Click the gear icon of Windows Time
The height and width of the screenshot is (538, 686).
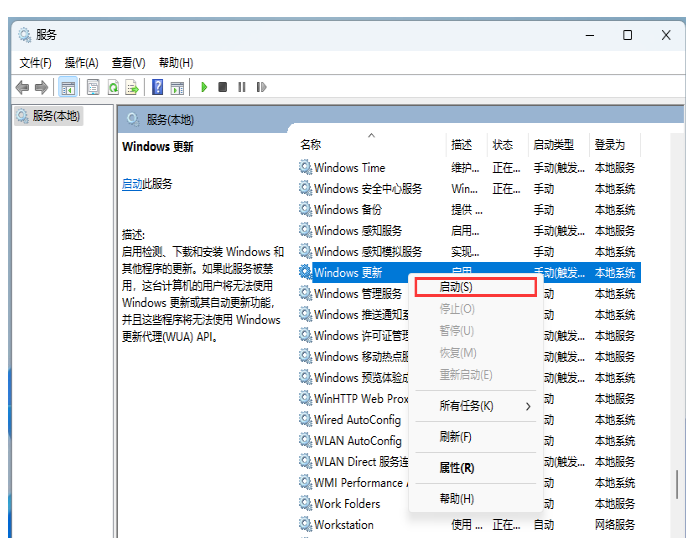305,168
